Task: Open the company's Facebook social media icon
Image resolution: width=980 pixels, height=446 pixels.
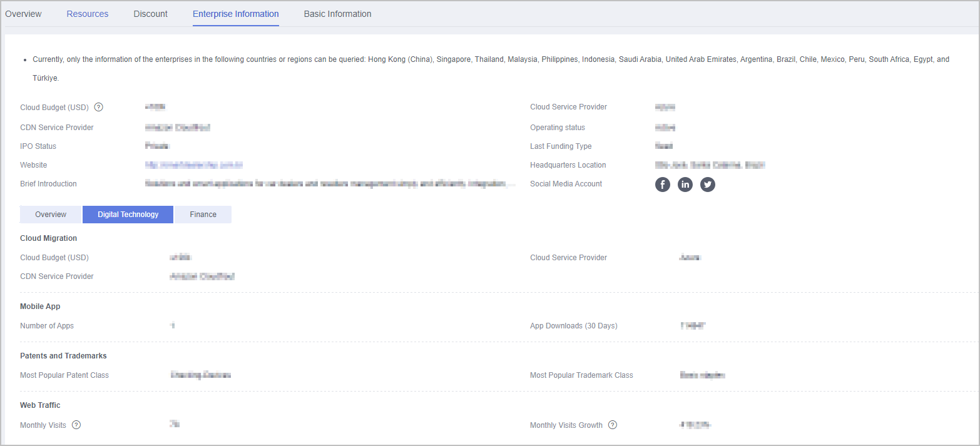Action: [x=662, y=185]
